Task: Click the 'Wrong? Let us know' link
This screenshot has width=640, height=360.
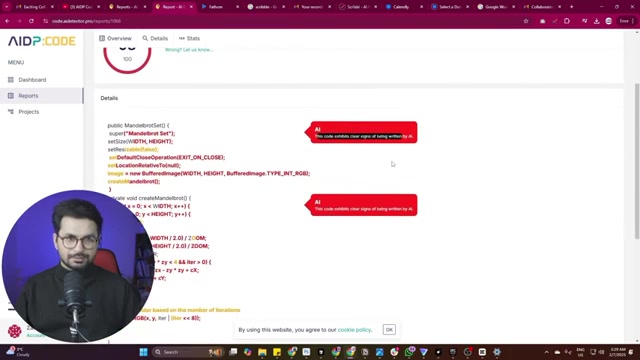Action: 189,50
